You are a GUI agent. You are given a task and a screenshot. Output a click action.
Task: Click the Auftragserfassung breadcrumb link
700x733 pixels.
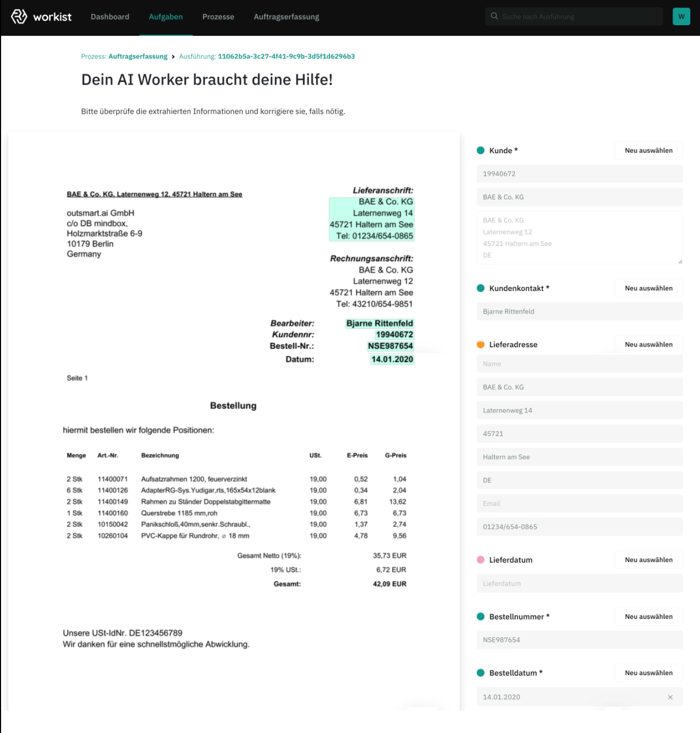pyautogui.click(x=138, y=56)
